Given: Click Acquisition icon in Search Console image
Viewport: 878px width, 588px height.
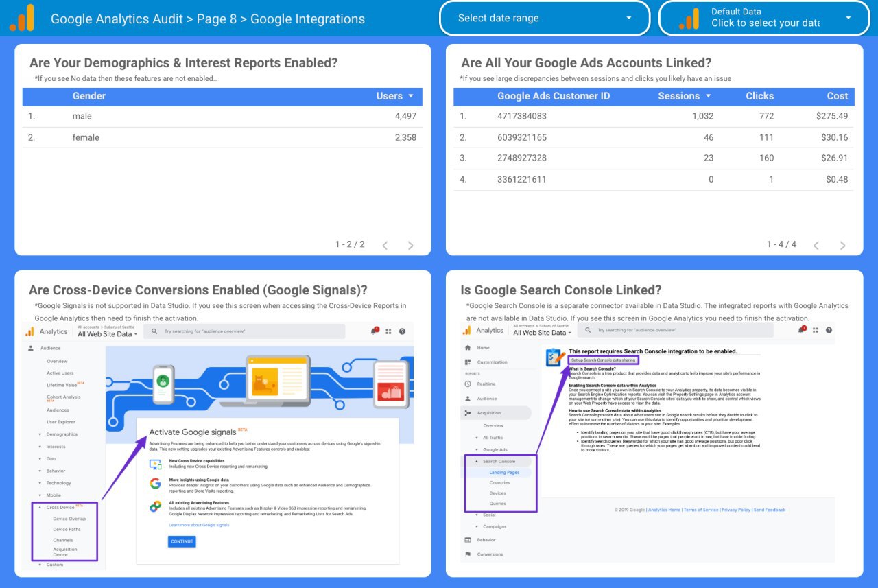Looking at the screenshot, I should click(468, 413).
